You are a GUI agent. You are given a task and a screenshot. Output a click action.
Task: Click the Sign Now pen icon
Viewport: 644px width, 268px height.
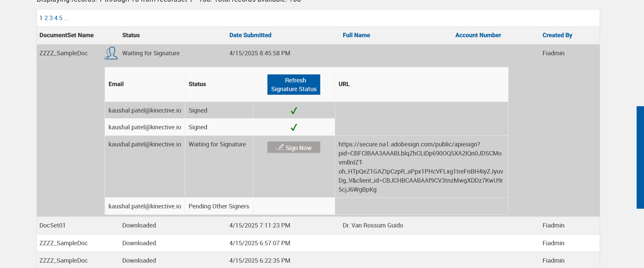280,147
